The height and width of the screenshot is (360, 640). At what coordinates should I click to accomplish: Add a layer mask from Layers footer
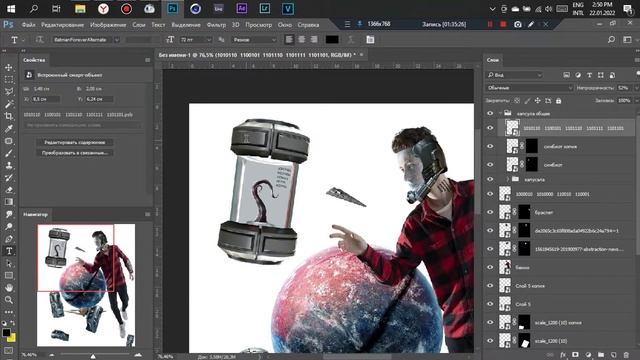[x=575, y=355]
